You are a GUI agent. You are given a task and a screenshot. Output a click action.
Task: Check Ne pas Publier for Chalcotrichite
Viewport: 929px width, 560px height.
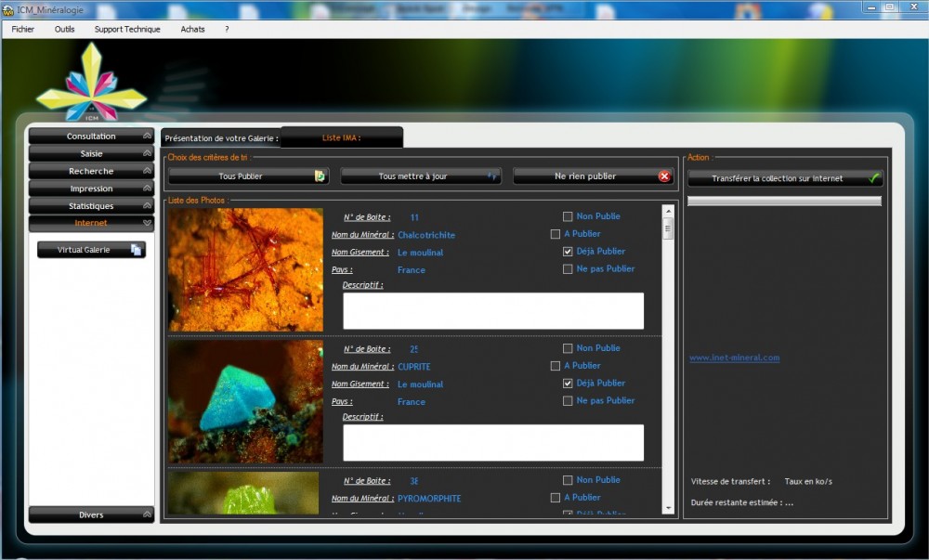568,268
